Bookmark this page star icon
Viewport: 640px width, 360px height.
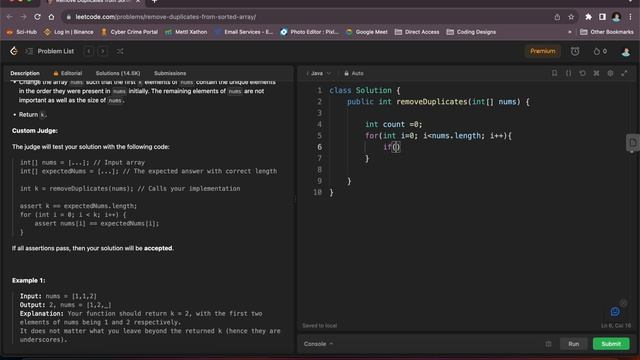click(x=571, y=17)
